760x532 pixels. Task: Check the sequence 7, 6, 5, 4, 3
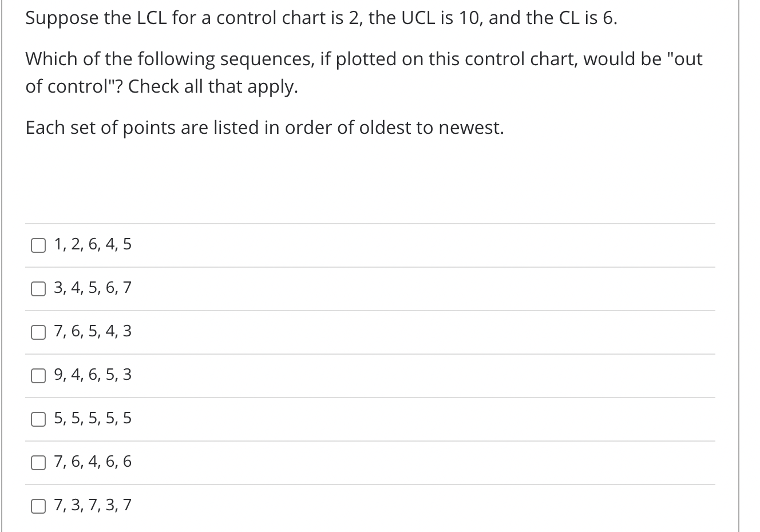[38, 332]
